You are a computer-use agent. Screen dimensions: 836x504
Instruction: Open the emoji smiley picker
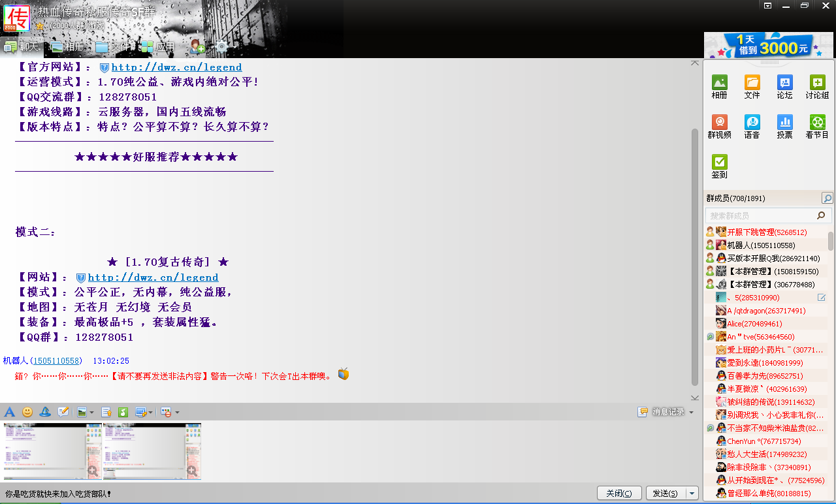pyautogui.click(x=27, y=412)
